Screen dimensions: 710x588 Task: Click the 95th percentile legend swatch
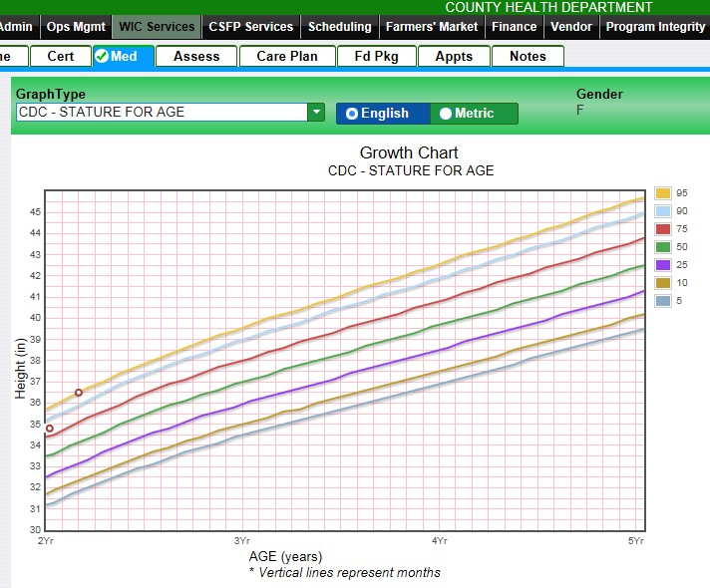663,192
